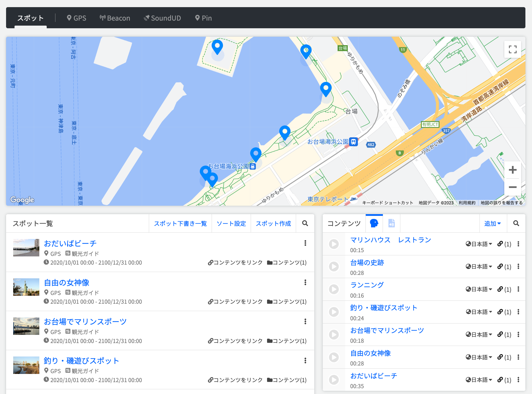Play the マリンハウス レストラン audio
Image resolution: width=532 pixels, height=394 pixels.
pos(334,244)
